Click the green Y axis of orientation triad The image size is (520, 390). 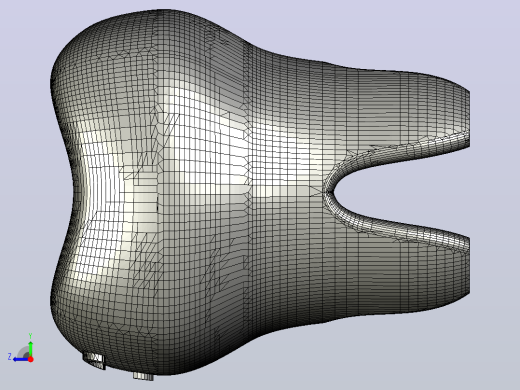[30, 348]
